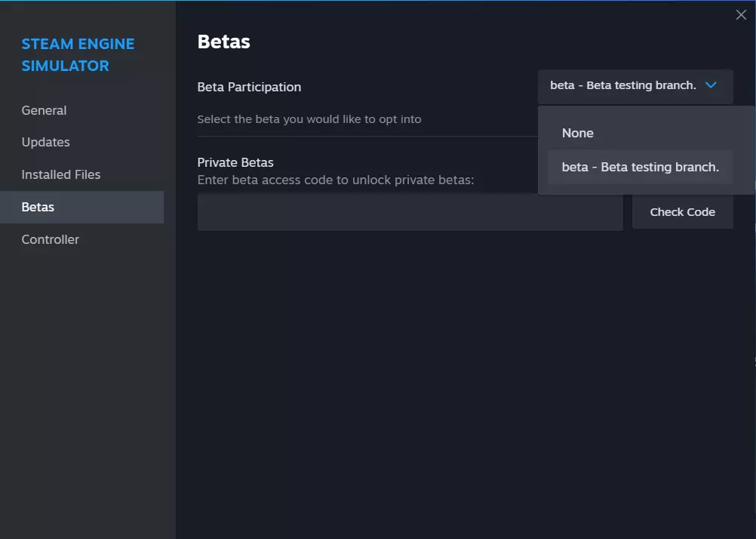This screenshot has width=756, height=539.
Task: Click the Betas page heading
Action: point(223,42)
